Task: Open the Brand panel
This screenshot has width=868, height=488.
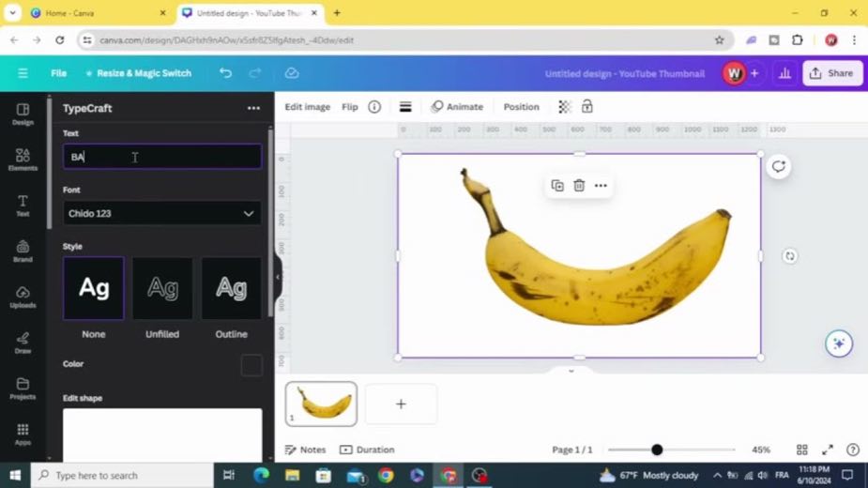Action: click(23, 251)
